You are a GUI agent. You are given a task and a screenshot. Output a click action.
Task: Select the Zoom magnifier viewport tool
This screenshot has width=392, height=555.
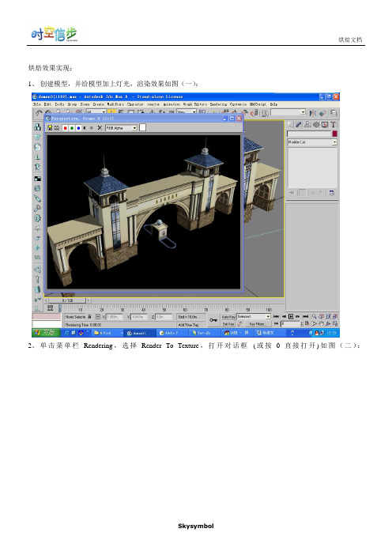tap(314, 316)
